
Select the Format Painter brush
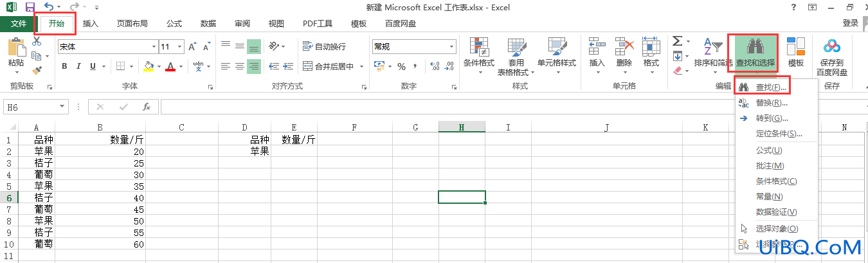point(37,70)
